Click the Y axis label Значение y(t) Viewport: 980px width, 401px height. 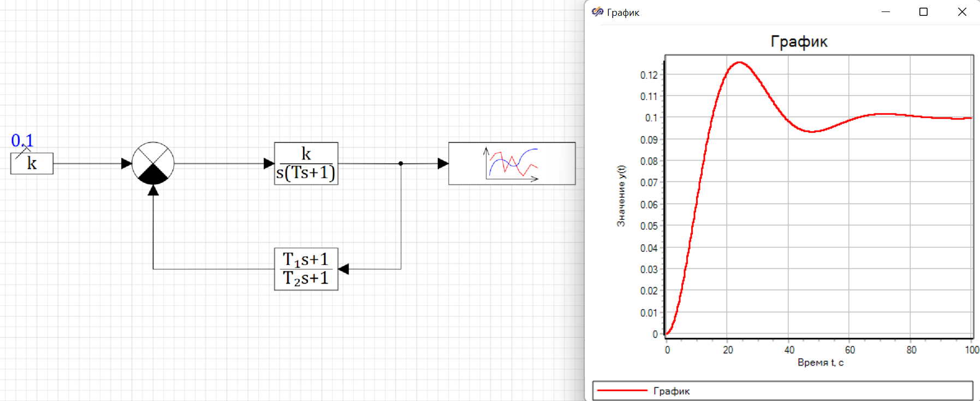621,196
